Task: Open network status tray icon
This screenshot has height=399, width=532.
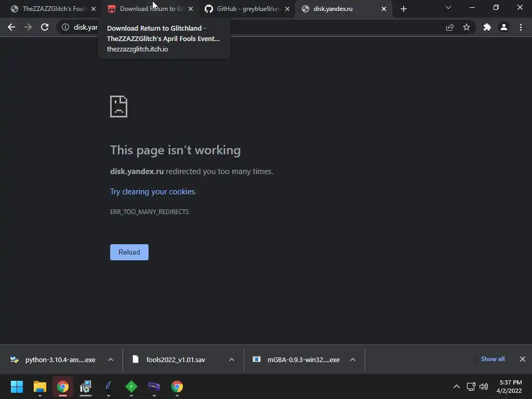Action: 471,387
